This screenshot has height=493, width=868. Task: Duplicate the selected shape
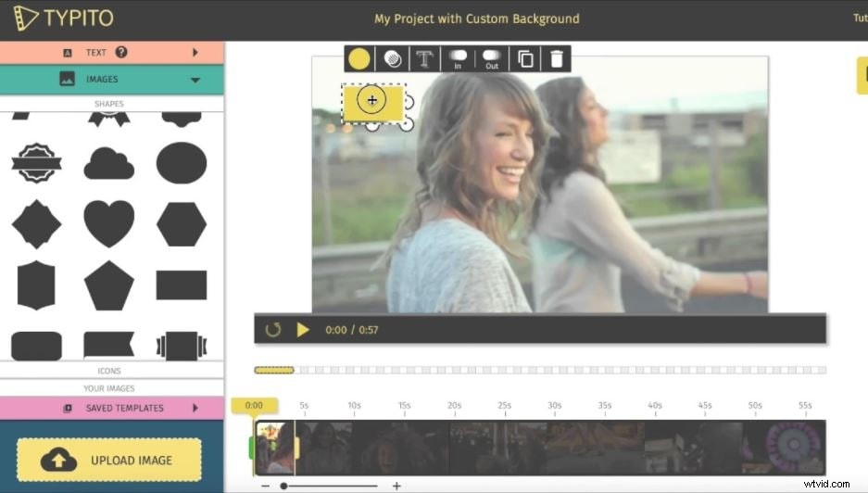[525, 58]
